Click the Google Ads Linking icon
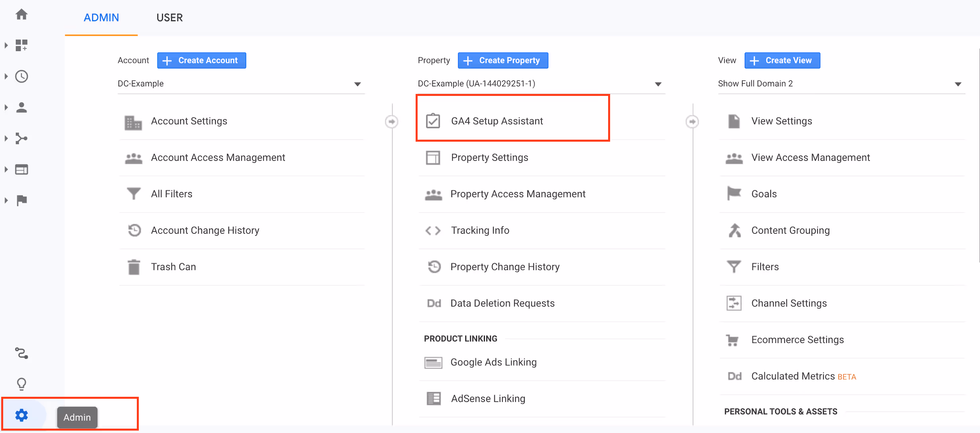The height and width of the screenshot is (433, 980). (433, 363)
